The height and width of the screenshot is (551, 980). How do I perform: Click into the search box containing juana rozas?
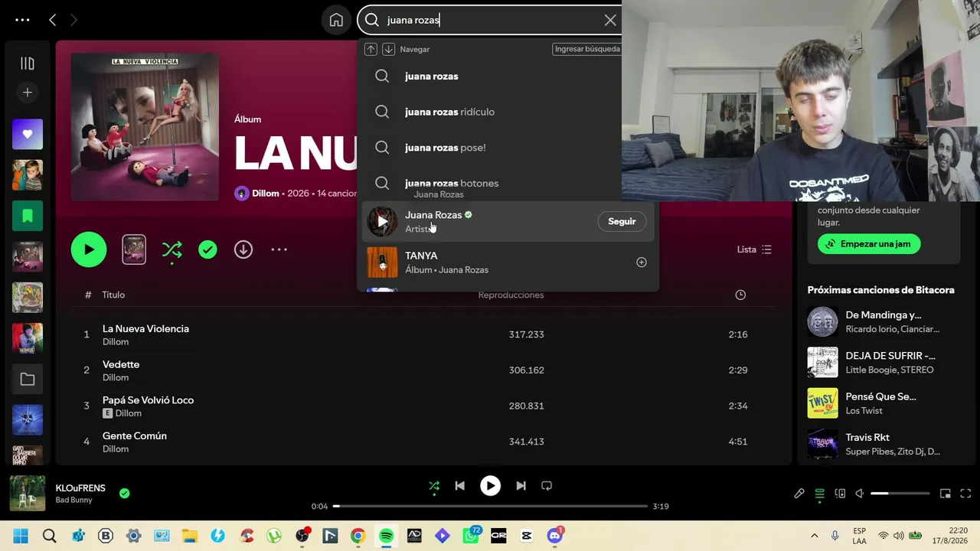(490, 21)
